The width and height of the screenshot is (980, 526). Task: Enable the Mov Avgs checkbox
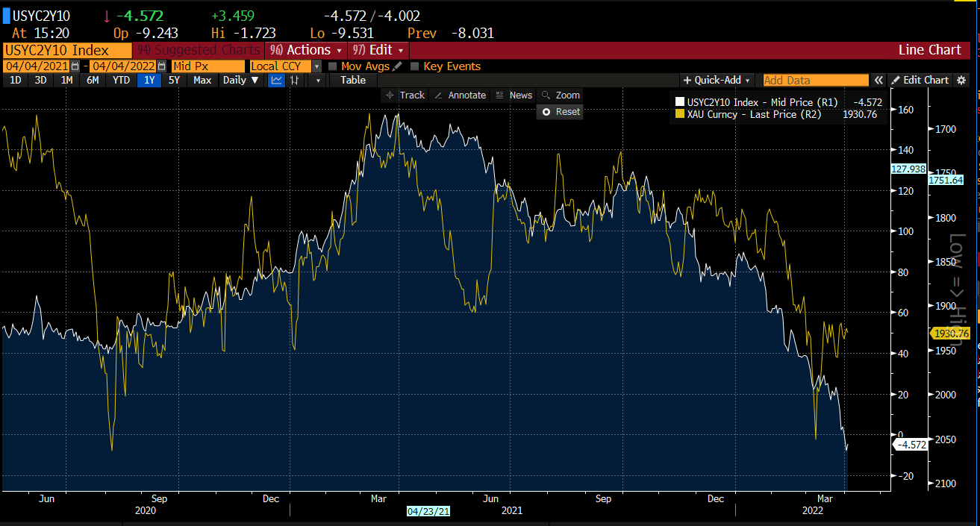point(333,66)
